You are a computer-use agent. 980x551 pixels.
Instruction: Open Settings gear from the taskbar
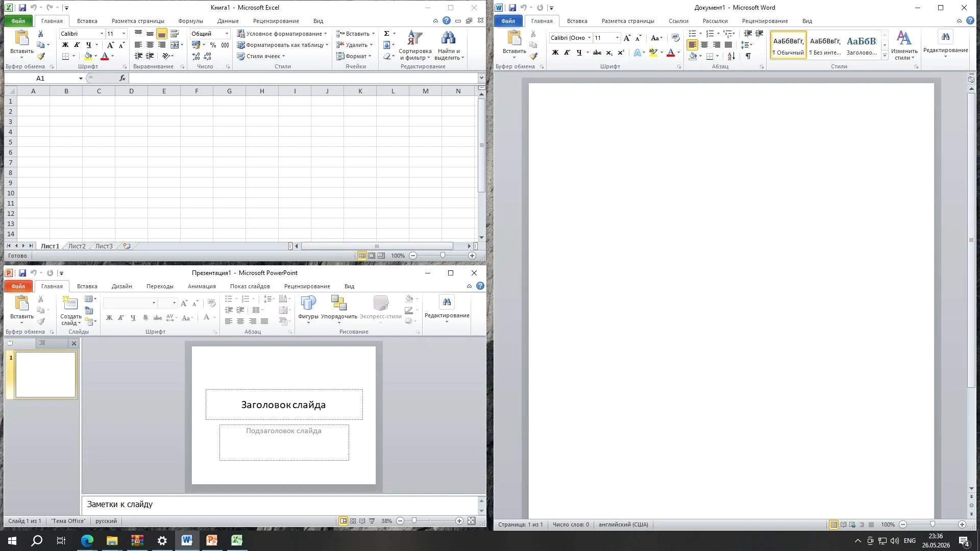pos(162,541)
